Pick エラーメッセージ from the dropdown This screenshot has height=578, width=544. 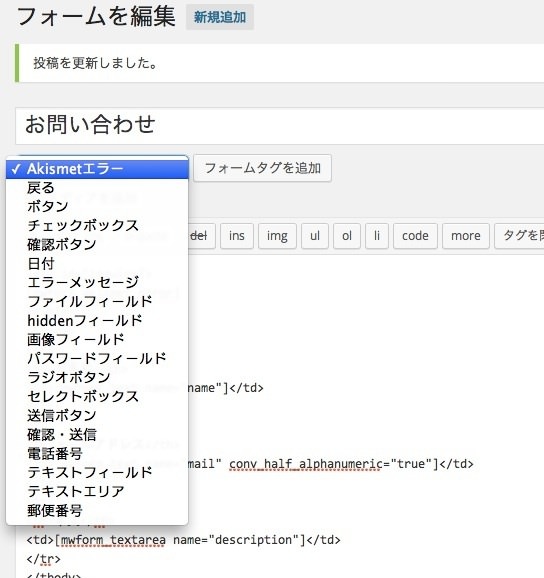coord(97,282)
